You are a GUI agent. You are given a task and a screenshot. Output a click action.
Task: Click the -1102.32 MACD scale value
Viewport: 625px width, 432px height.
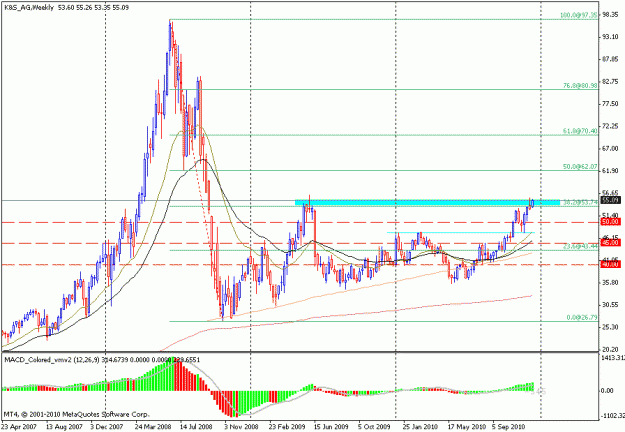tap(613, 416)
